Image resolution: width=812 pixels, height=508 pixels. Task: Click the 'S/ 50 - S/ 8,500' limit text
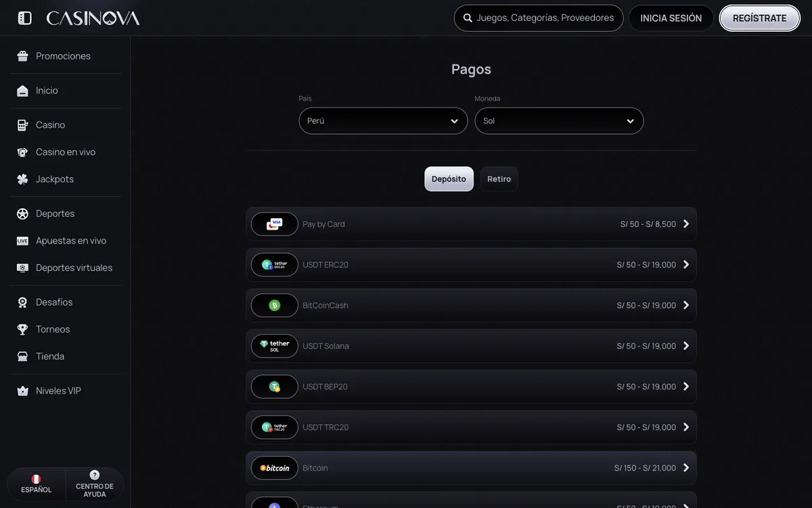[x=648, y=224]
